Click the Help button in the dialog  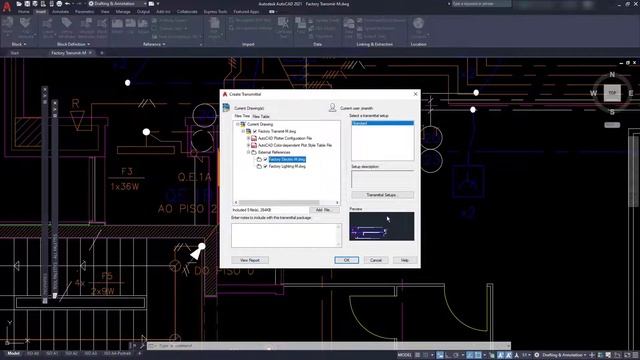(404, 260)
